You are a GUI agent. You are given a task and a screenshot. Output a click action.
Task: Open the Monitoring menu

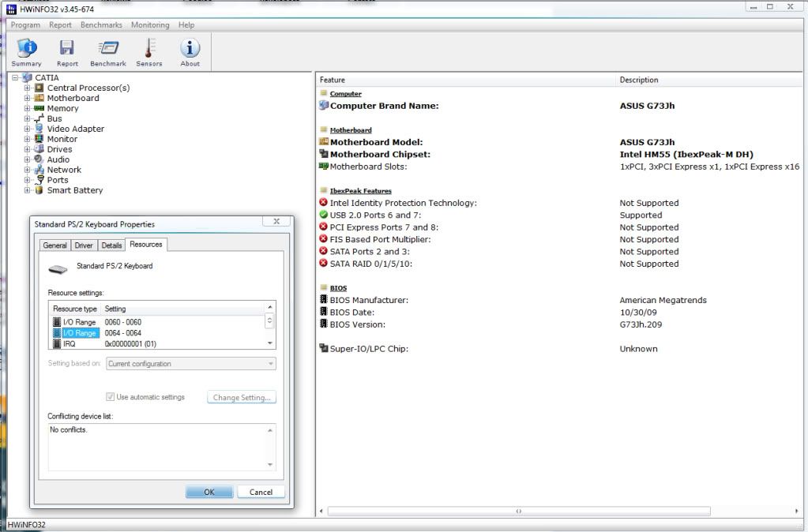(x=150, y=24)
